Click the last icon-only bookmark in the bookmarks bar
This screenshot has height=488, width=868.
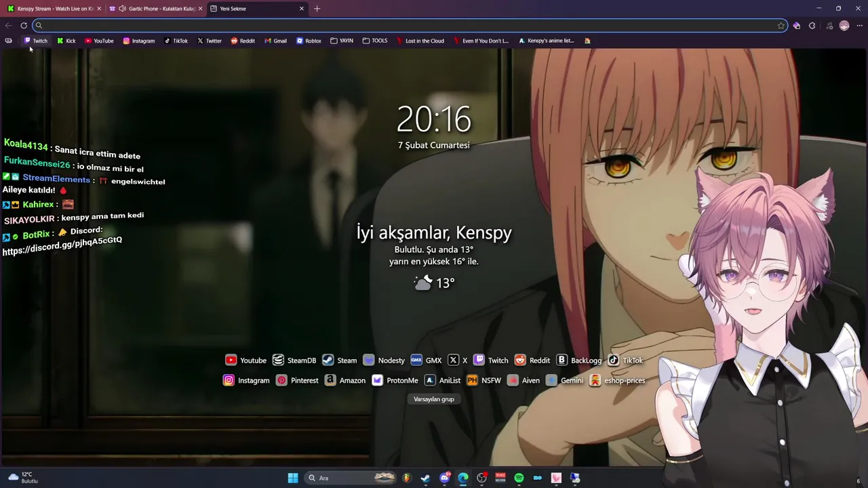[587, 41]
